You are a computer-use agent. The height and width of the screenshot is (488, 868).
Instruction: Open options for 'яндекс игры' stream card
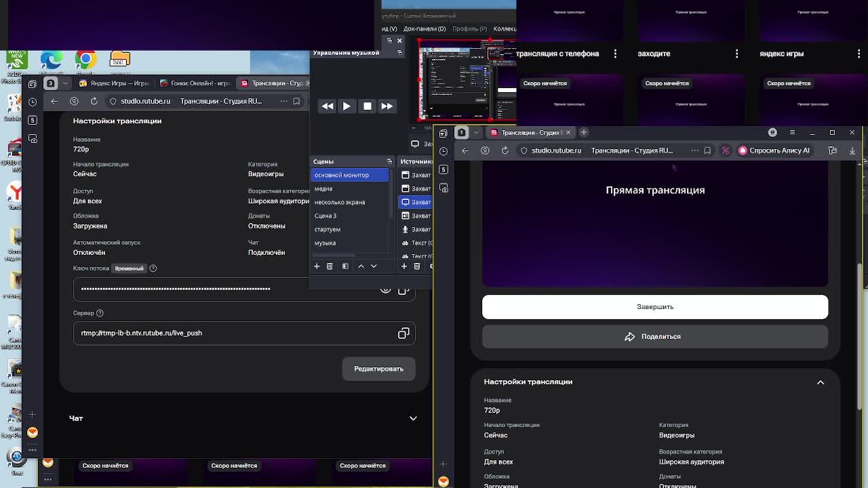pos(859,54)
